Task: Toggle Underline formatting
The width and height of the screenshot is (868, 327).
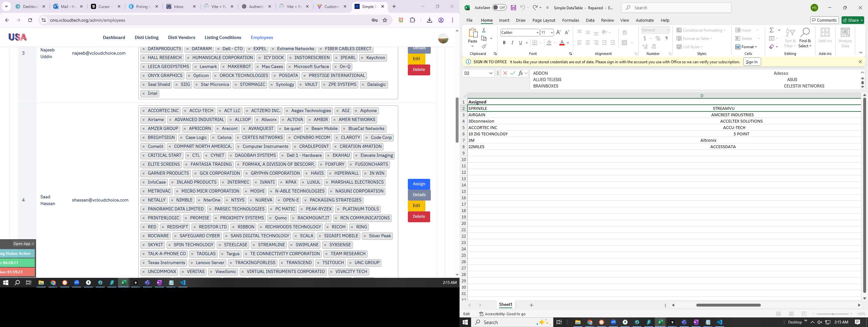Action: [x=520, y=43]
